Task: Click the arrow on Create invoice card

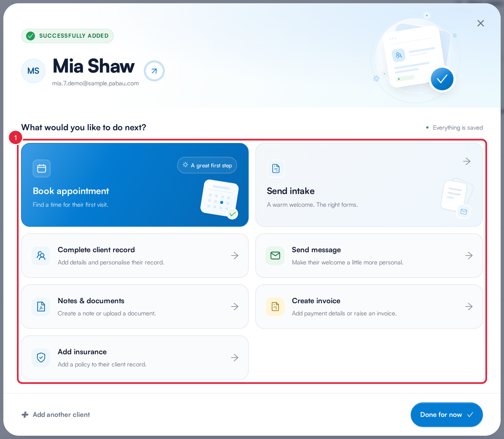Action: click(469, 307)
